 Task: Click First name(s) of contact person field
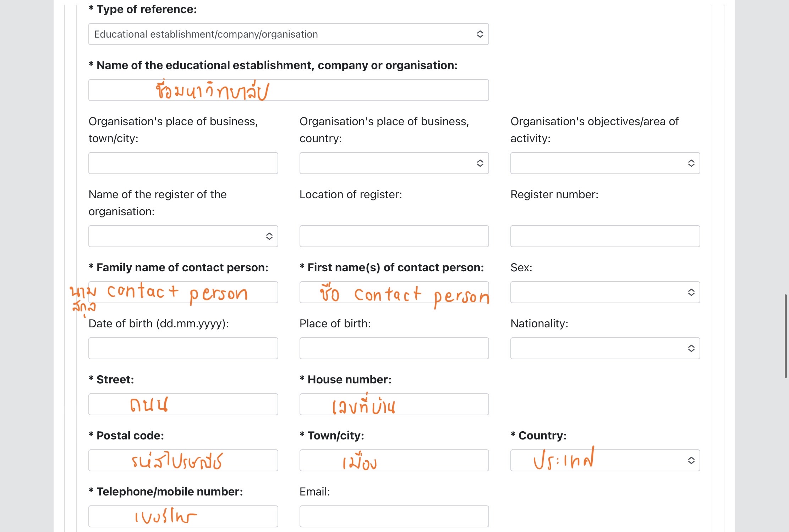click(x=394, y=292)
